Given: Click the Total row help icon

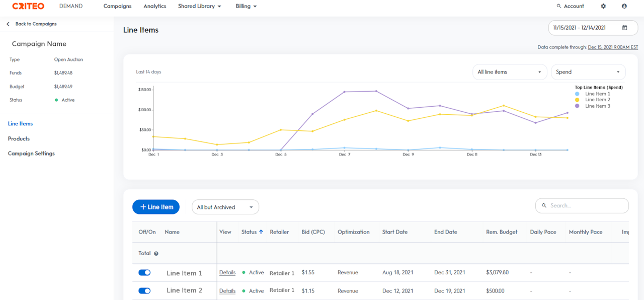Looking at the screenshot, I should 156,254.
